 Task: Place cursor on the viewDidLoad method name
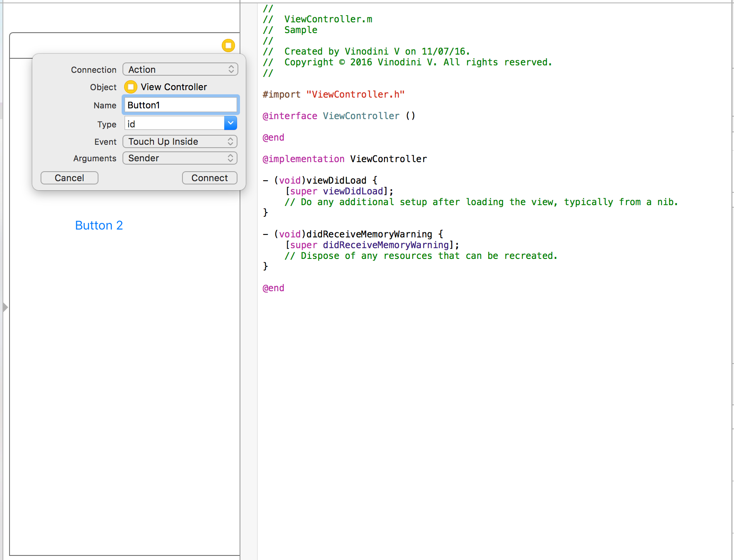pos(335,180)
